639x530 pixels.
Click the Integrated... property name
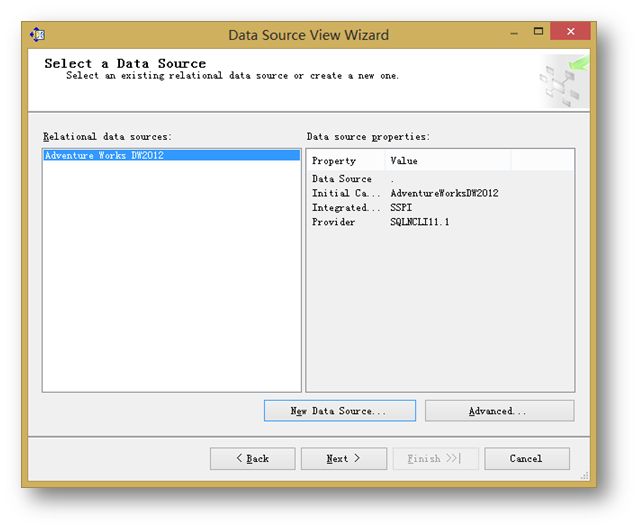pos(346,207)
